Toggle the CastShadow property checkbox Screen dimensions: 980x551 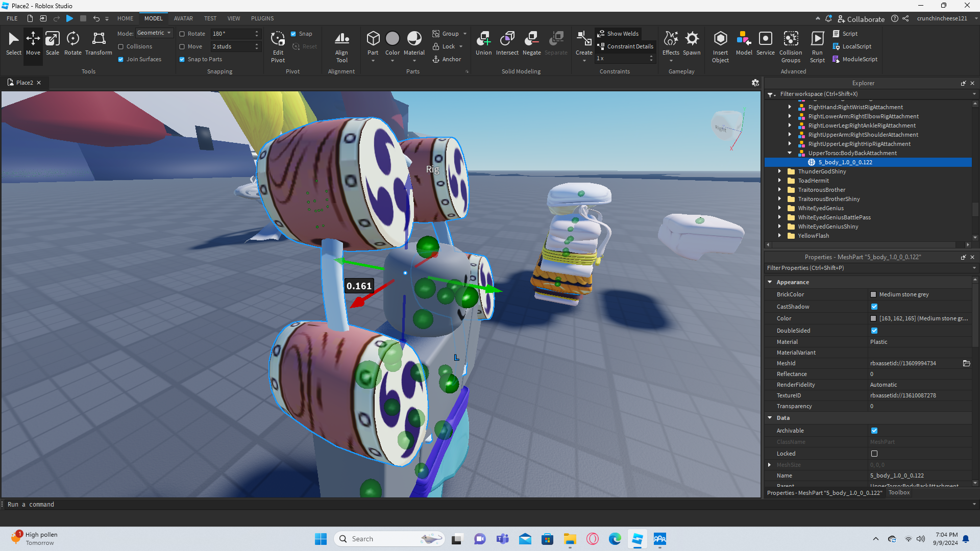pyautogui.click(x=874, y=307)
